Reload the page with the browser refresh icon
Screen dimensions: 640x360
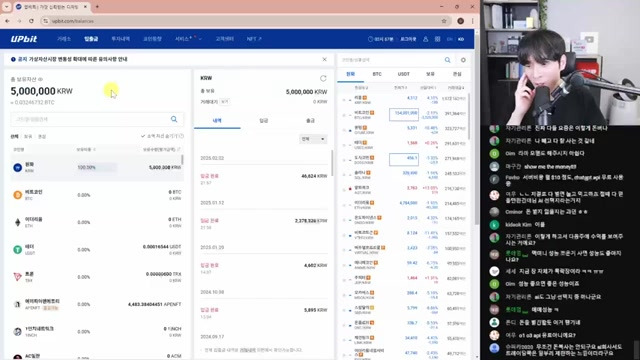31,21
